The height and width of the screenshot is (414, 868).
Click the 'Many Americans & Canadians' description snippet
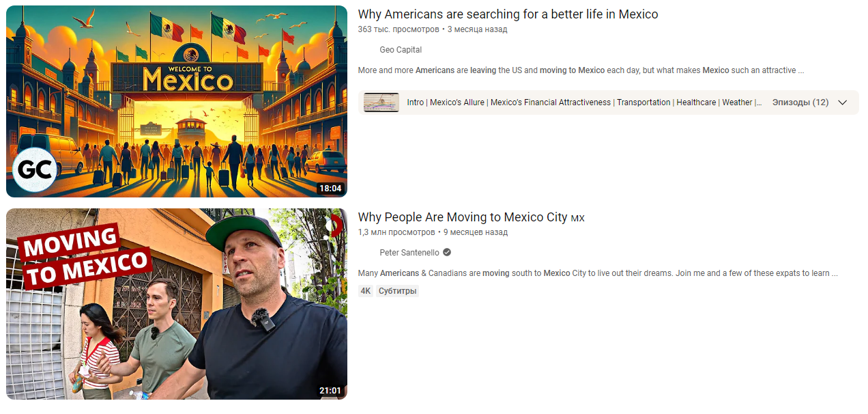pyautogui.click(x=598, y=273)
